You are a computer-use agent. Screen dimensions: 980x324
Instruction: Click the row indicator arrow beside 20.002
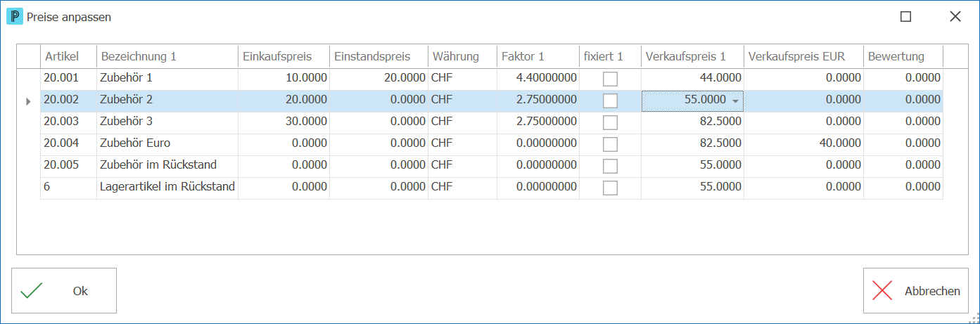point(28,101)
